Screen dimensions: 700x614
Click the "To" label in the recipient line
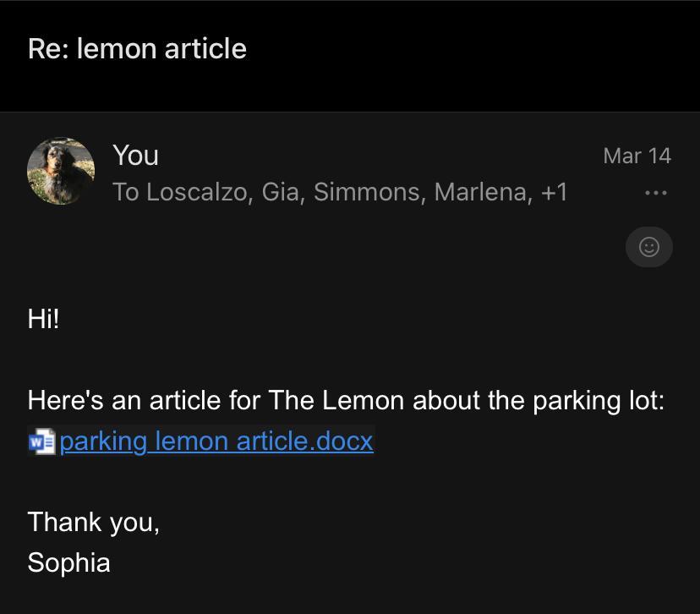coord(125,192)
